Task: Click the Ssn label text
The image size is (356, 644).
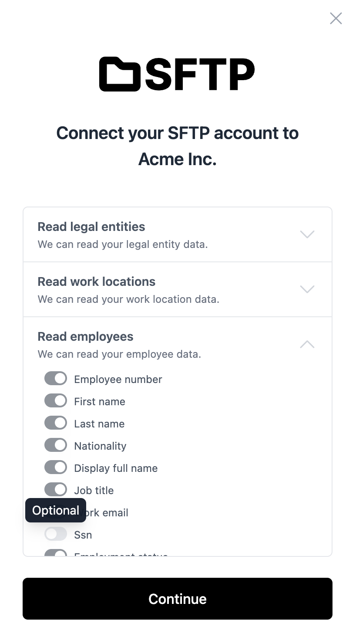Action: pyautogui.click(x=83, y=535)
